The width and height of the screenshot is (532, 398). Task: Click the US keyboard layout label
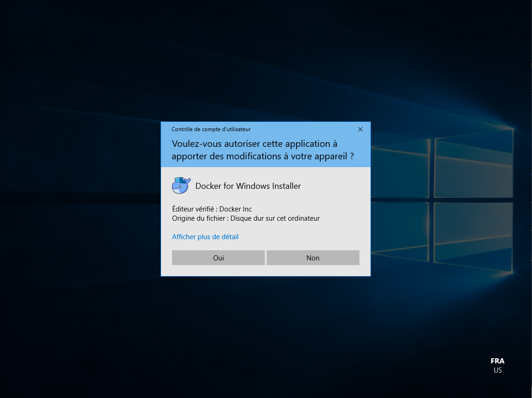pyautogui.click(x=497, y=370)
